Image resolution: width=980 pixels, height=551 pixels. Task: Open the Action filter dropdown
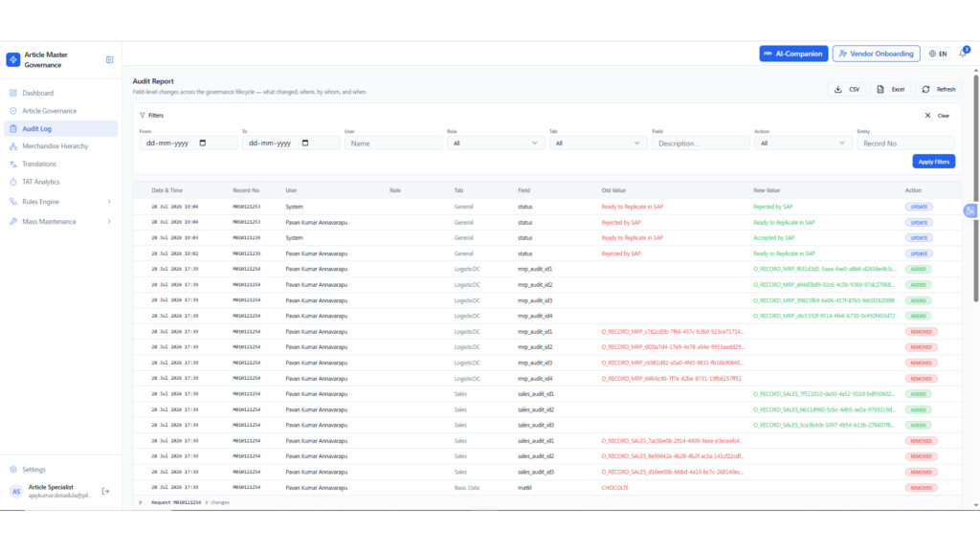point(803,143)
